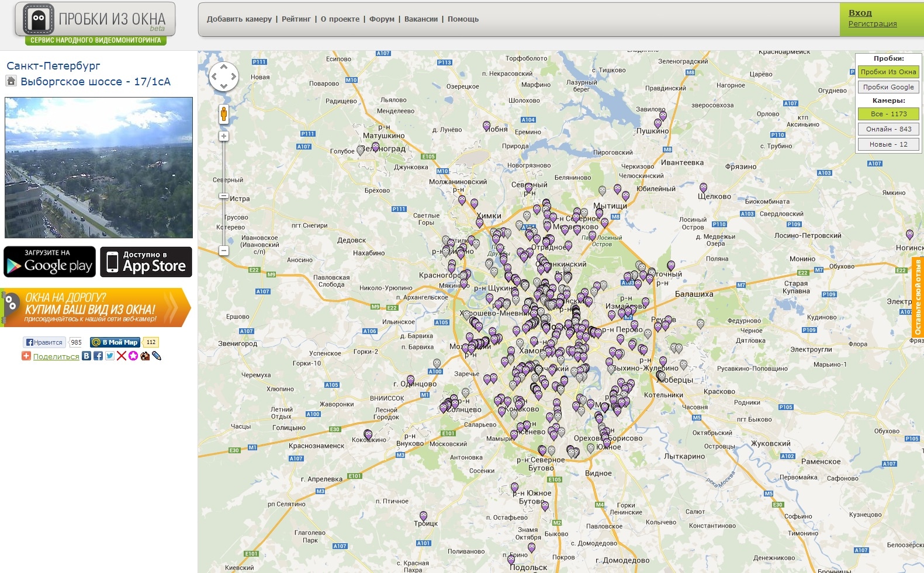
Task: Click the Street View pegman icon
Action: (x=224, y=114)
